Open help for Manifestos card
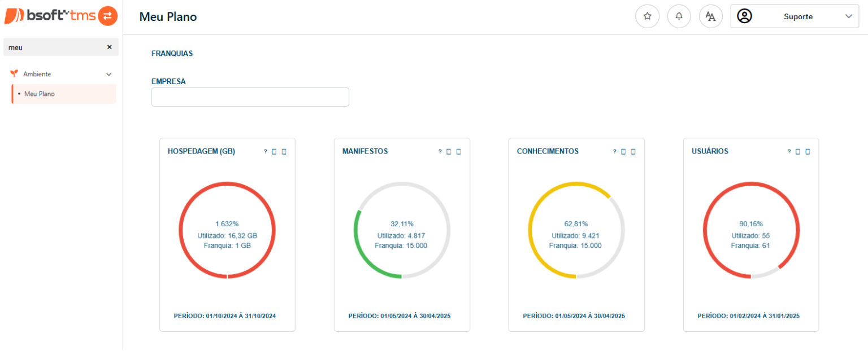868x351 pixels. (440, 152)
